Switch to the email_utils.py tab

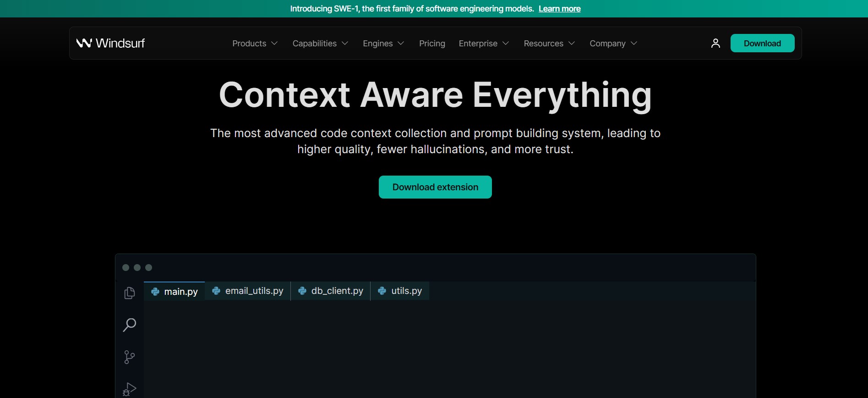point(248,291)
